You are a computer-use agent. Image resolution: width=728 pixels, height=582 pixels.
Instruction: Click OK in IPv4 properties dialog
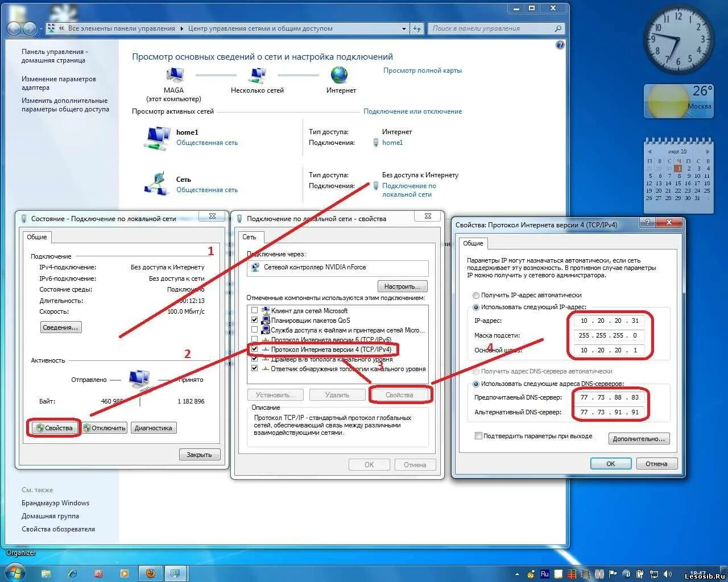(611, 464)
